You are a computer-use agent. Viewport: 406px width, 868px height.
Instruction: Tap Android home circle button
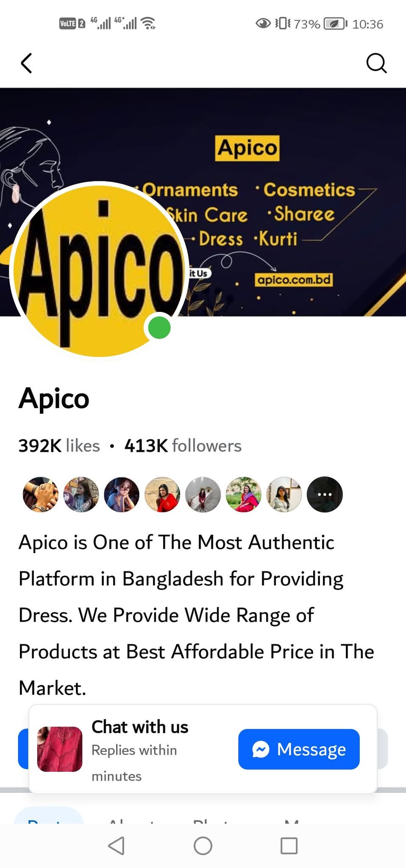pos(203,846)
